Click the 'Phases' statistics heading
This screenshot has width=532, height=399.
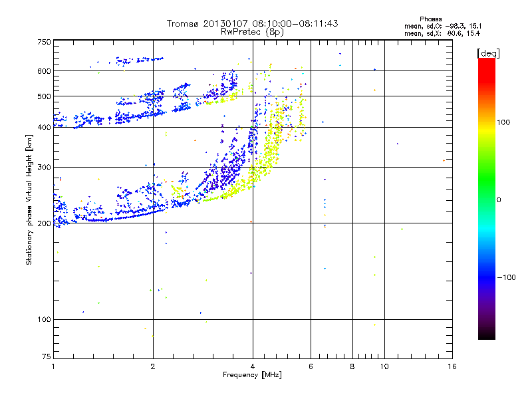(x=430, y=19)
